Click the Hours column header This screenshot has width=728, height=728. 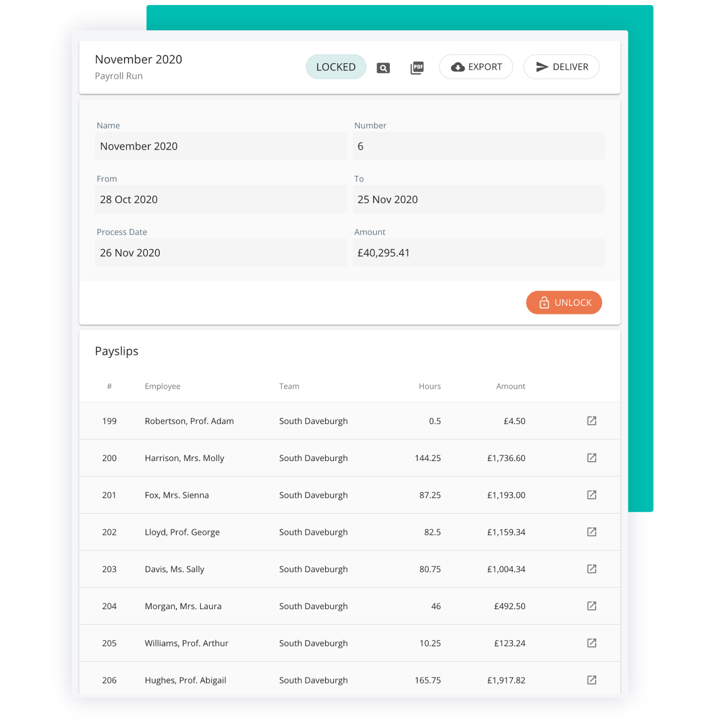pyautogui.click(x=430, y=386)
